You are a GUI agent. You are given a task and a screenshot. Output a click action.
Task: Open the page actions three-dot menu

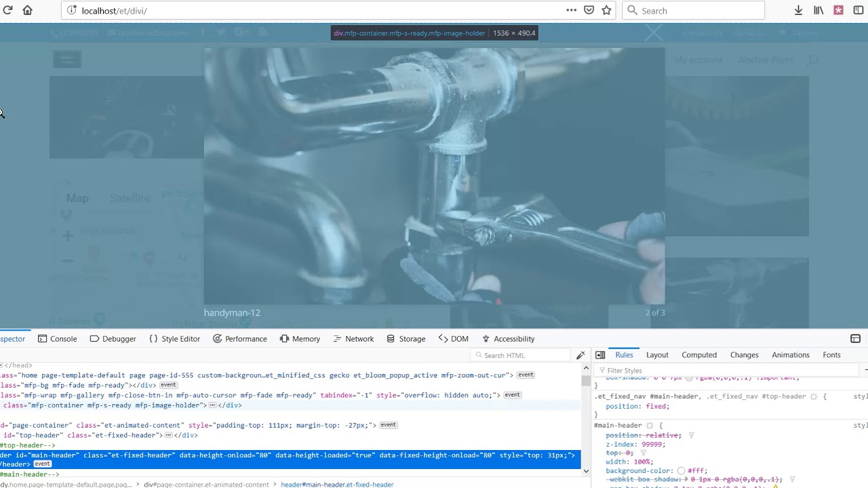coord(571,10)
